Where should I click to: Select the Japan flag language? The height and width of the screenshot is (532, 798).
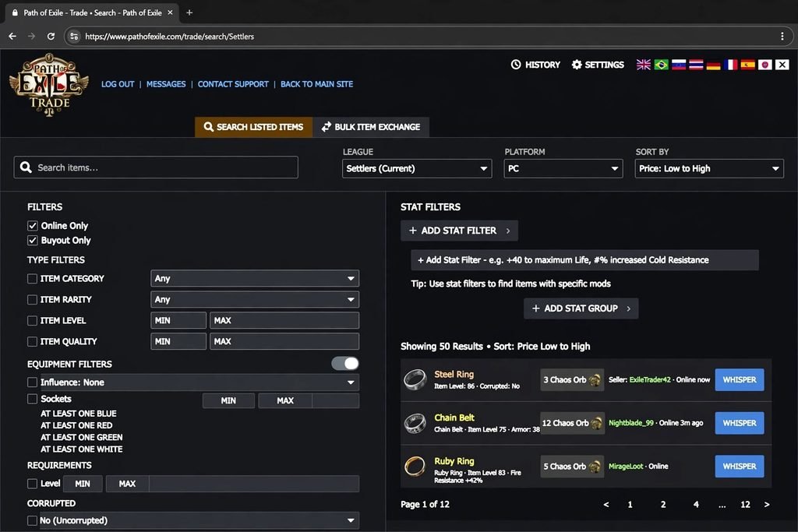click(x=765, y=65)
